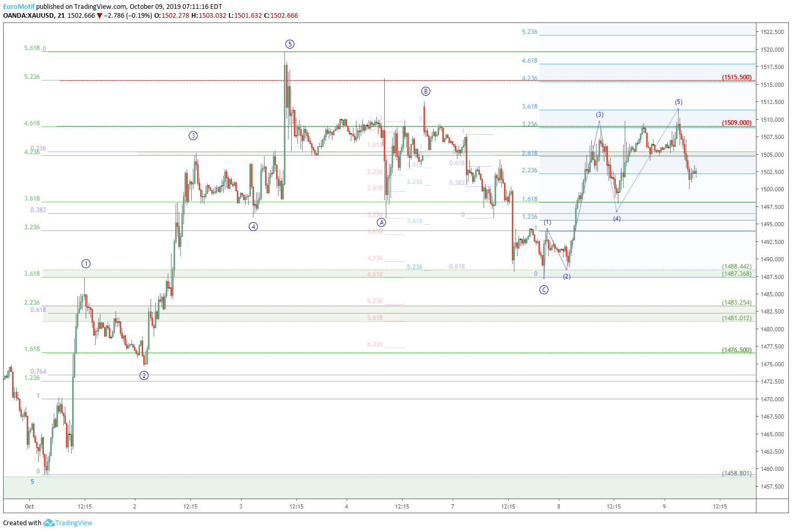Click the −2.786 (−0.19%) change text
The width and height of the screenshot is (792, 532).
click(128, 16)
